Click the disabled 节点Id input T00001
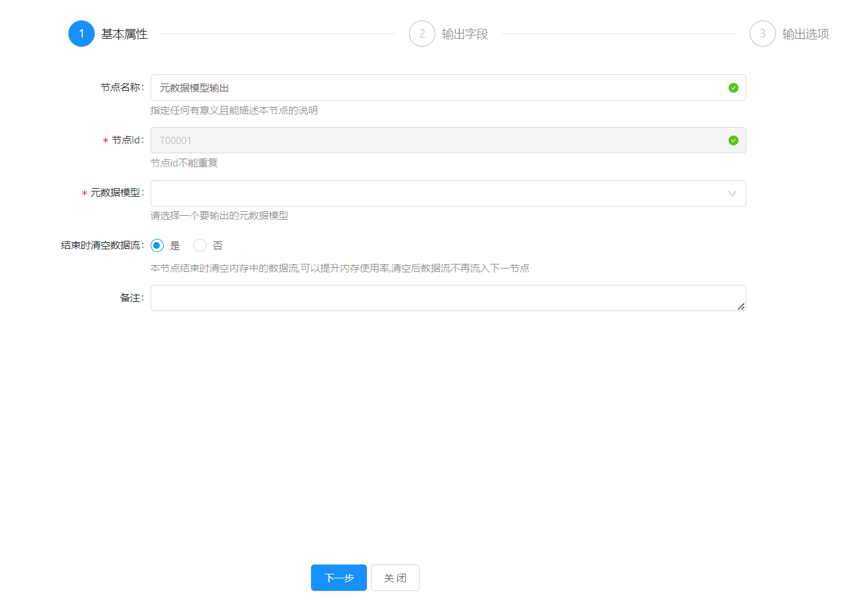The width and height of the screenshot is (868, 602). [x=434, y=140]
